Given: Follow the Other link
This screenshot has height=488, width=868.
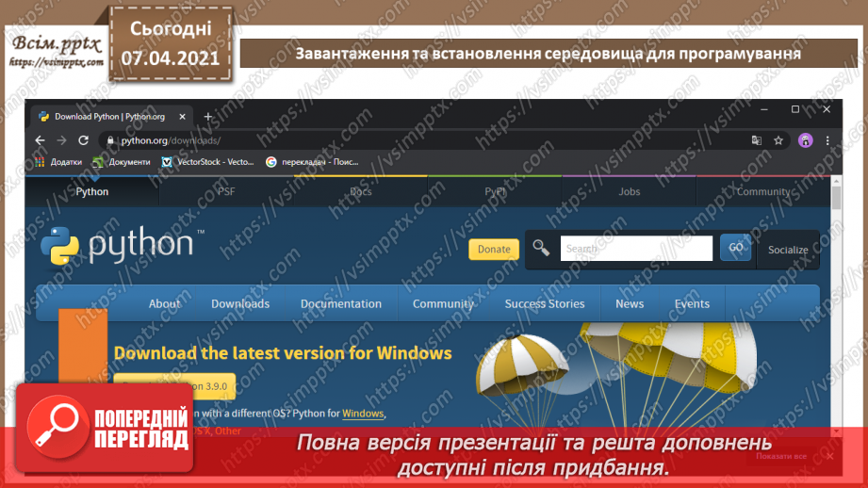Looking at the screenshot, I should coord(227,431).
